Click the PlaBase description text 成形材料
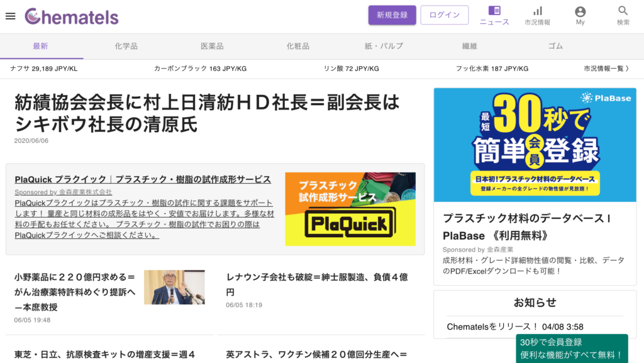This screenshot has width=644, height=363. [x=533, y=265]
